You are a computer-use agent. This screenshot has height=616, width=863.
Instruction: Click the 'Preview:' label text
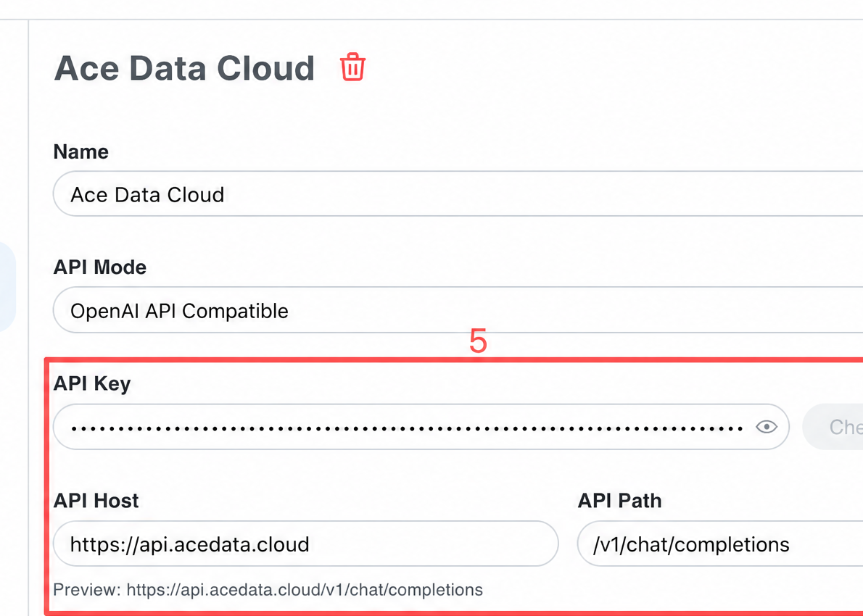pyautogui.click(x=87, y=590)
